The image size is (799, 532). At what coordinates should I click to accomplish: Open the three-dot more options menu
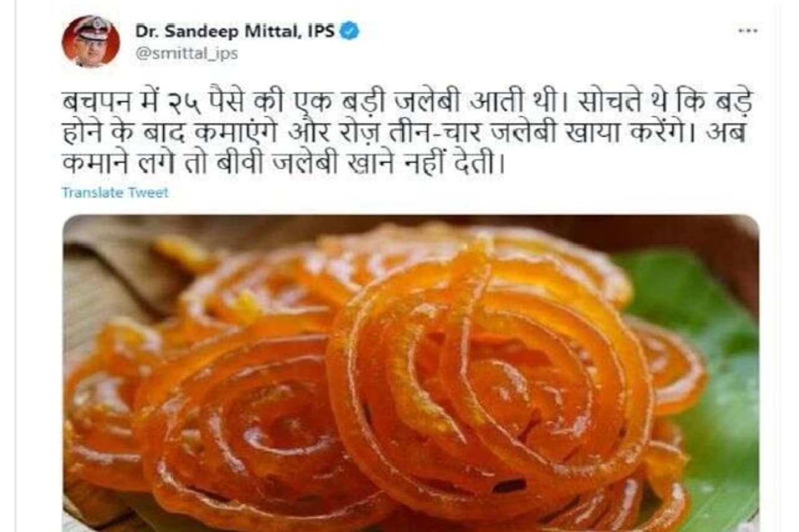coord(747,31)
